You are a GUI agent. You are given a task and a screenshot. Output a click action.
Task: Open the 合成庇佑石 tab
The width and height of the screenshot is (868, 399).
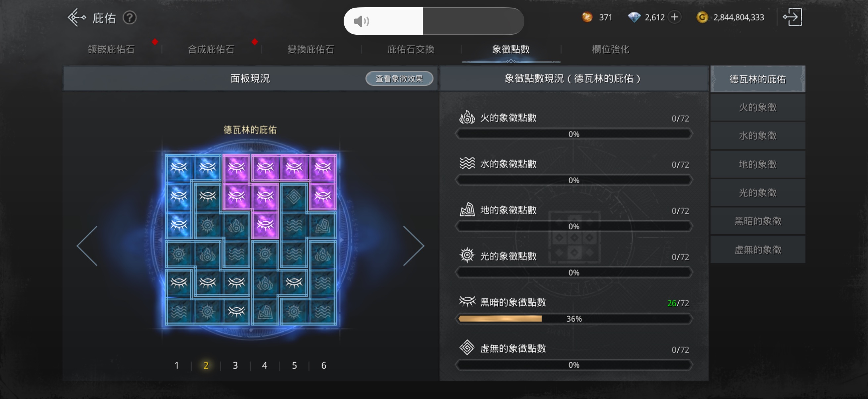[211, 50]
